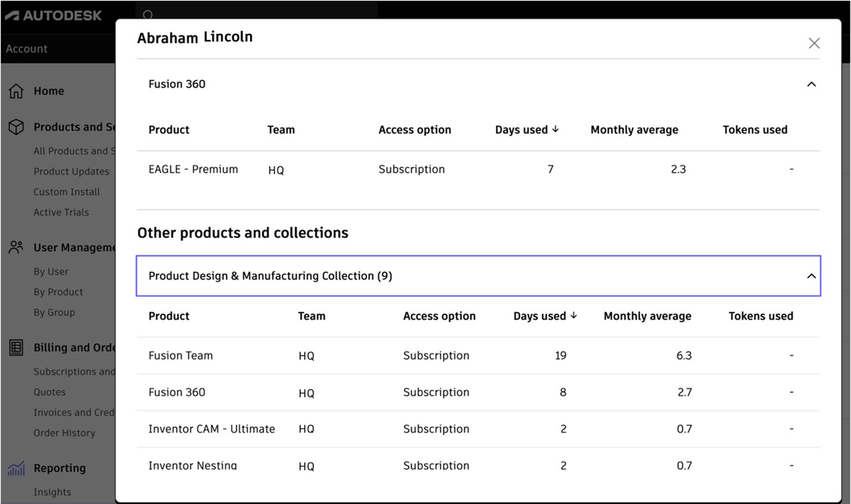Open the Home navigation entry
Viewport: 851px width, 504px height.
49,90
